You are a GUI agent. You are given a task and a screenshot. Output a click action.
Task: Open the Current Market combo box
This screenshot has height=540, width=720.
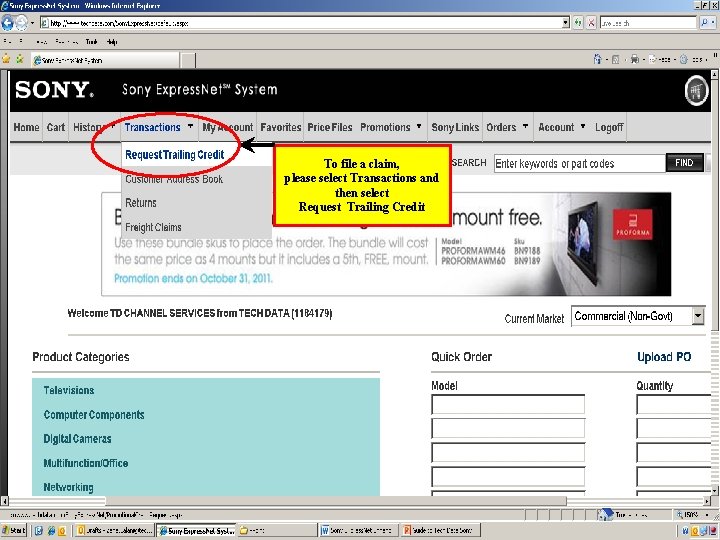638,316
